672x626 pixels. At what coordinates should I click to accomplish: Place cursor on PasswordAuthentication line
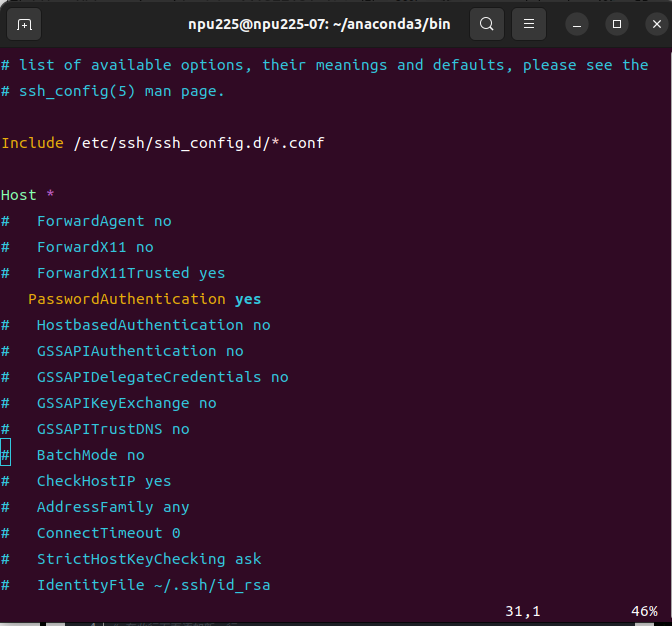tap(144, 299)
